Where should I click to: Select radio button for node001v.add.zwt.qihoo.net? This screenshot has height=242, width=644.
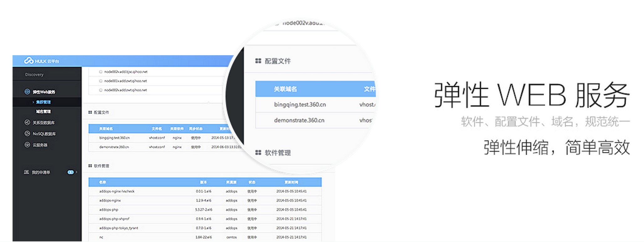[101, 81]
